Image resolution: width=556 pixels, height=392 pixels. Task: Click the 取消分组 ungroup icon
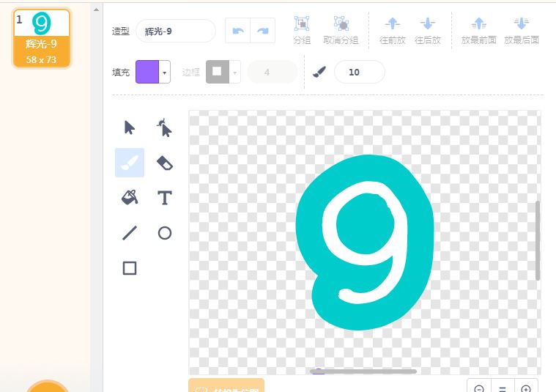point(341,23)
